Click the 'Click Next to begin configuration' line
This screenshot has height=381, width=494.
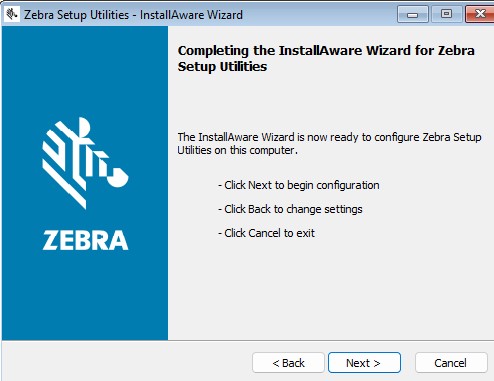point(299,185)
